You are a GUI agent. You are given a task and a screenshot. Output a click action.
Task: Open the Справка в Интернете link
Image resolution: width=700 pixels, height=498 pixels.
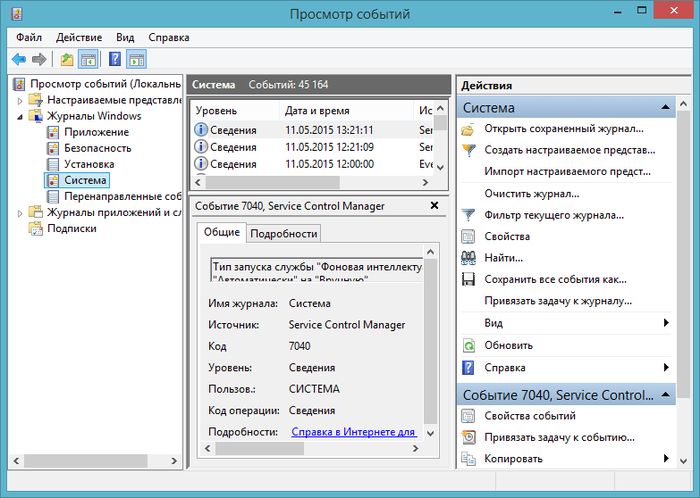pyautogui.click(x=353, y=432)
